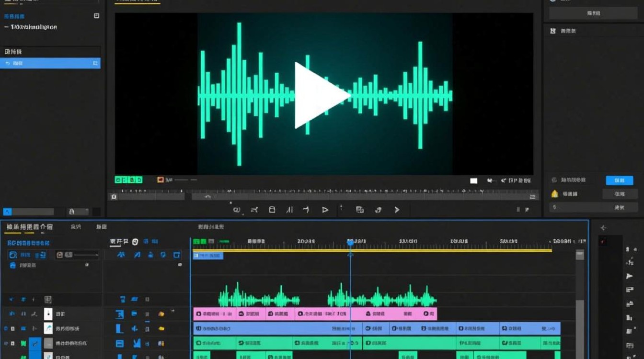The height and width of the screenshot is (359, 644).
Task: Select the first pink clip on the timeline
Action: pos(214,314)
